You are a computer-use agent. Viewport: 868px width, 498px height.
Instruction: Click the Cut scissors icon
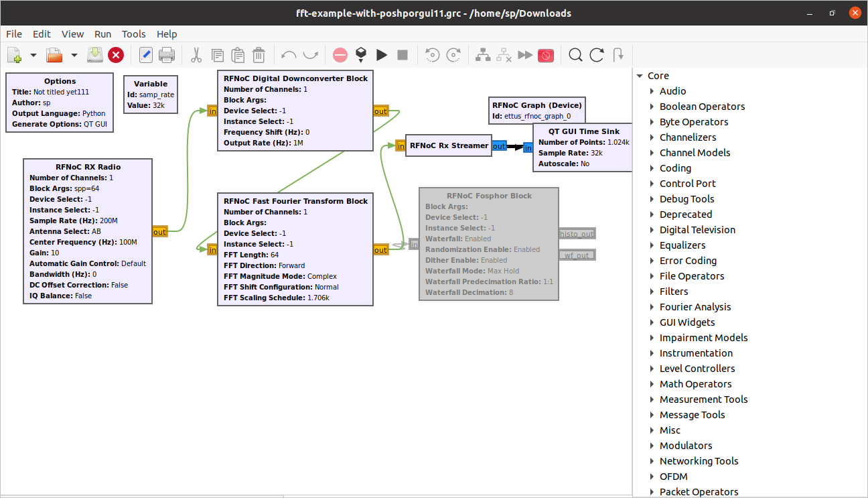point(196,55)
